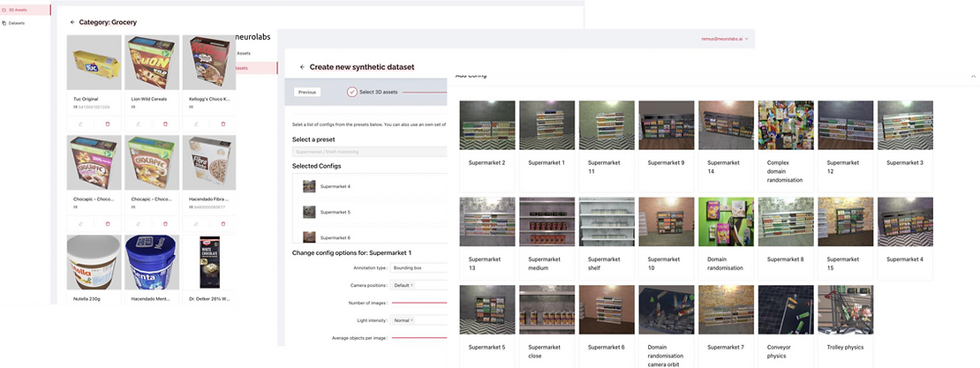This screenshot has width=980, height=368.
Task: Delete the Kellogg's Choco K... asset
Action: pos(223,124)
